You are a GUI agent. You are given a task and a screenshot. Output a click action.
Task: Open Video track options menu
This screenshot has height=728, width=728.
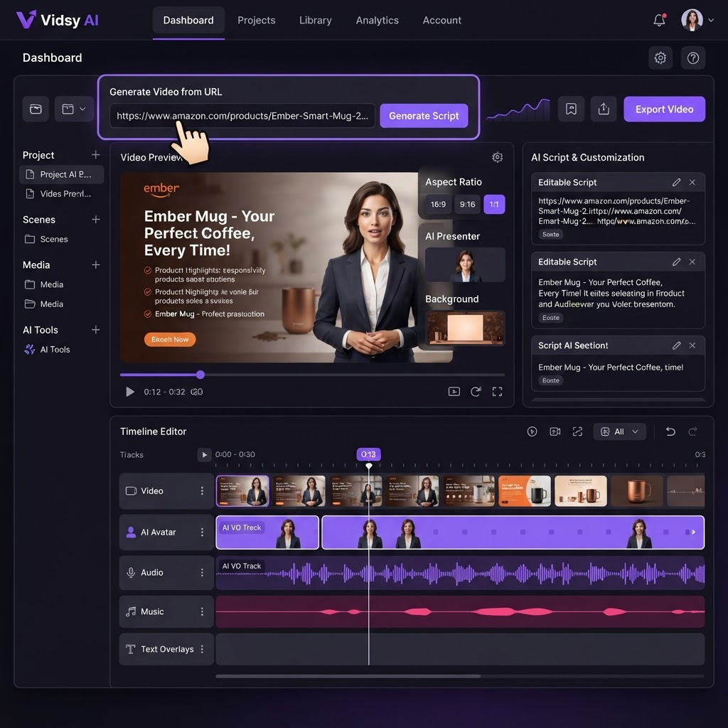click(x=202, y=491)
